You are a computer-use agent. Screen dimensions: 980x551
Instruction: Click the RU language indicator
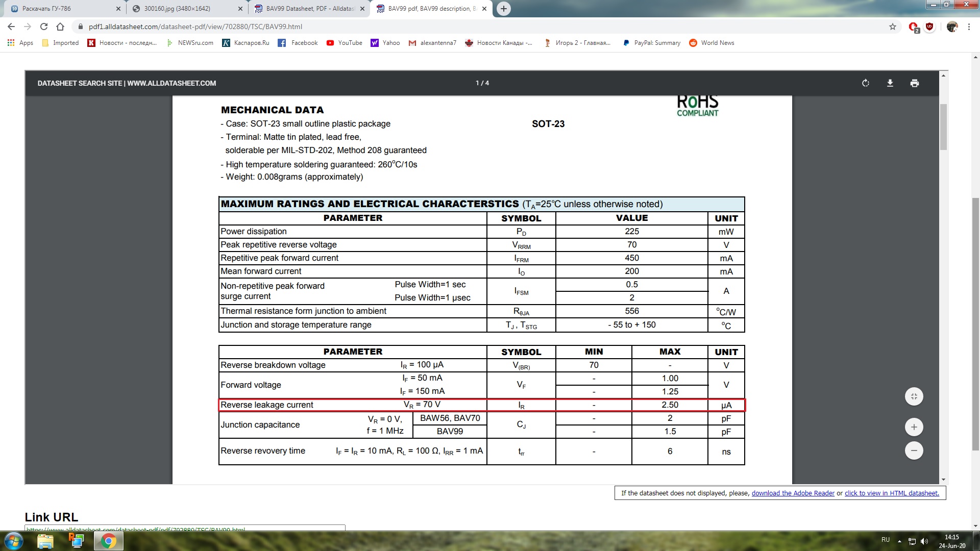886,540
